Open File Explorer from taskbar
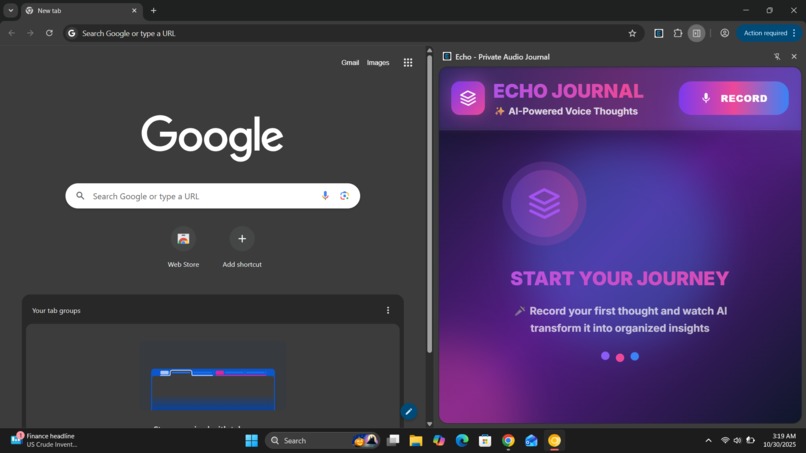Viewport: 806px width, 453px height. pyautogui.click(x=416, y=441)
